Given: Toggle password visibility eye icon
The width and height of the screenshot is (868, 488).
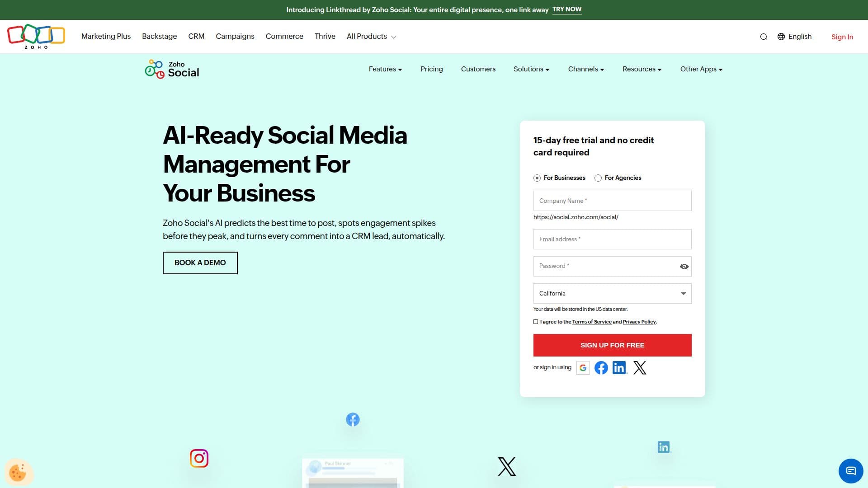Looking at the screenshot, I should pos(684,267).
